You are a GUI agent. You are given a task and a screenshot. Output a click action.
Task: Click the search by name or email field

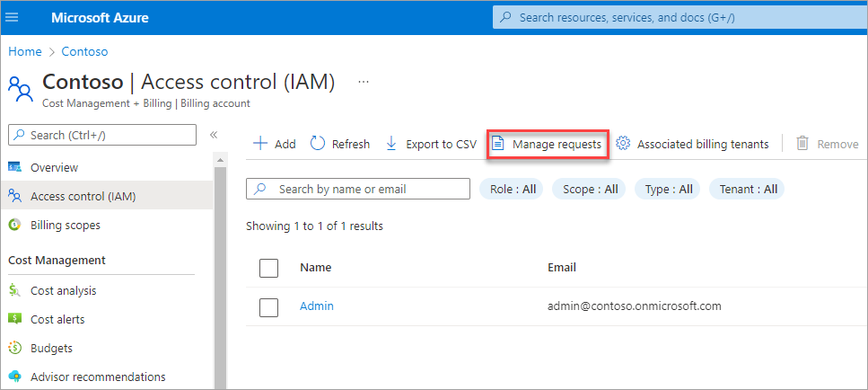point(368,189)
